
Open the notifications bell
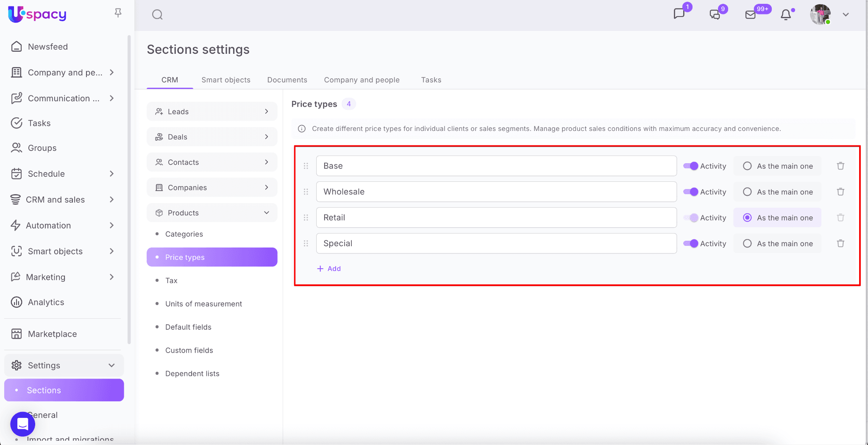pyautogui.click(x=786, y=15)
